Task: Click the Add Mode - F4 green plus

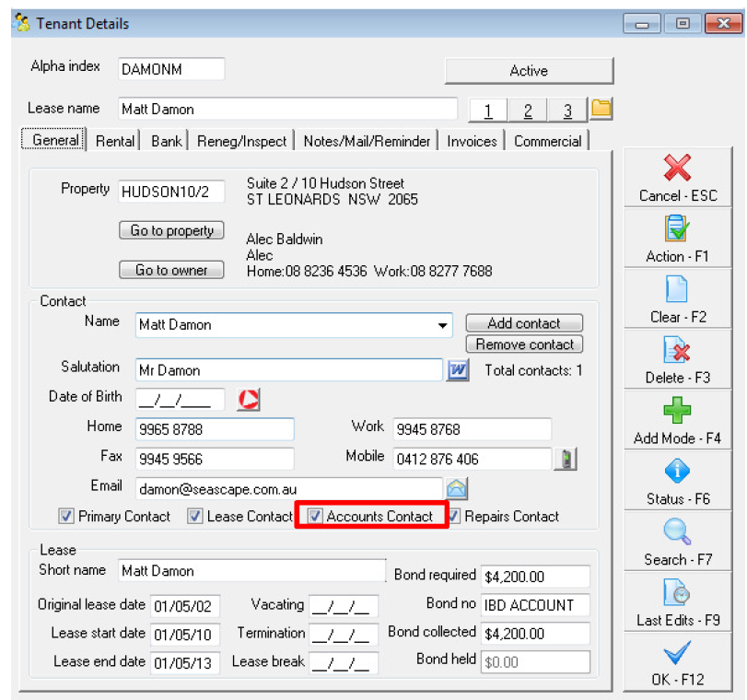Action: click(x=677, y=410)
